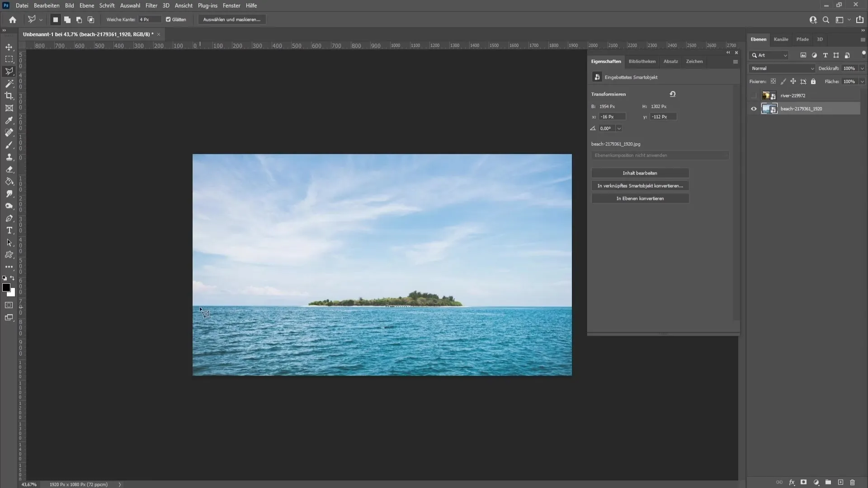Click the Magic Wand tool
Image resolution: width=868 pixels, height=488 pixels.
(x=9, y=84)
